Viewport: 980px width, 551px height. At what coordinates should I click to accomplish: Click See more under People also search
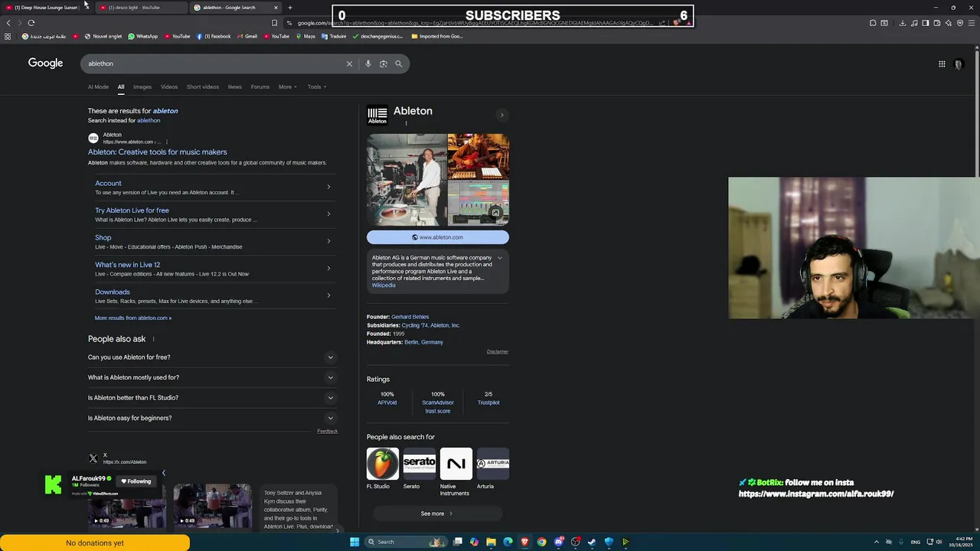pos(437,514)
